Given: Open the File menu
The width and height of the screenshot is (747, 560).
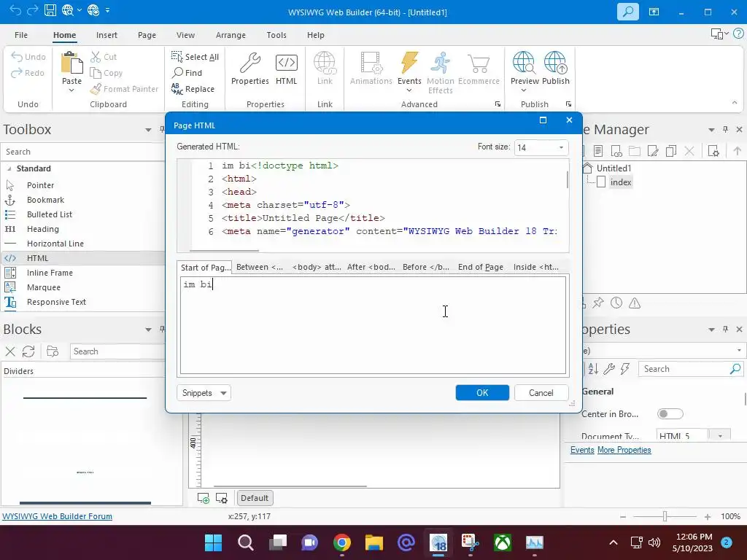Looking at the screenshot, I should click(21, 35).
